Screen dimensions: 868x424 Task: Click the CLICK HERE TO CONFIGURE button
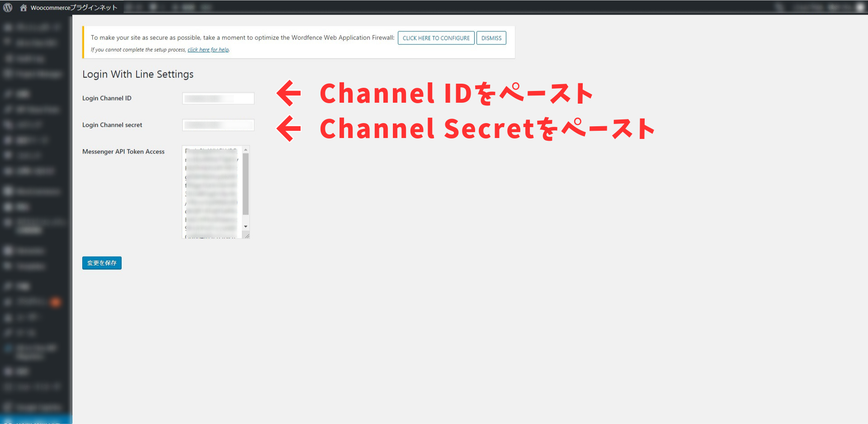[436, 38]
